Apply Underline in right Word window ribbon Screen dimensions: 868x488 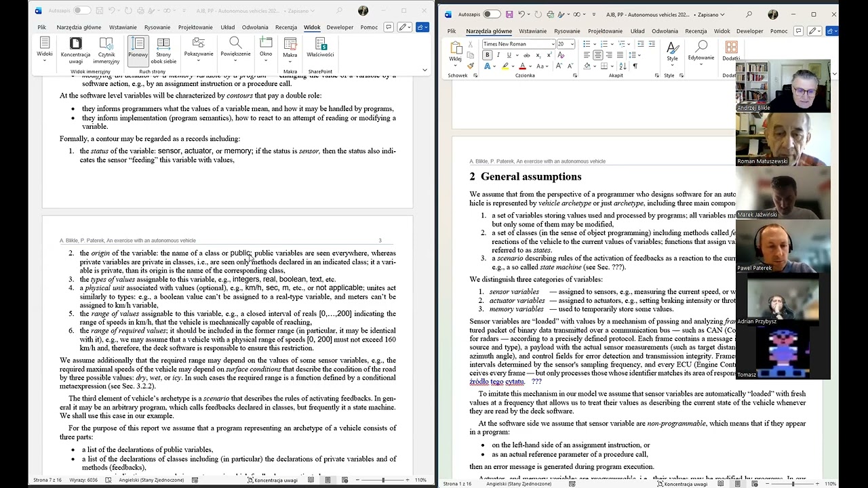point(509,55)
